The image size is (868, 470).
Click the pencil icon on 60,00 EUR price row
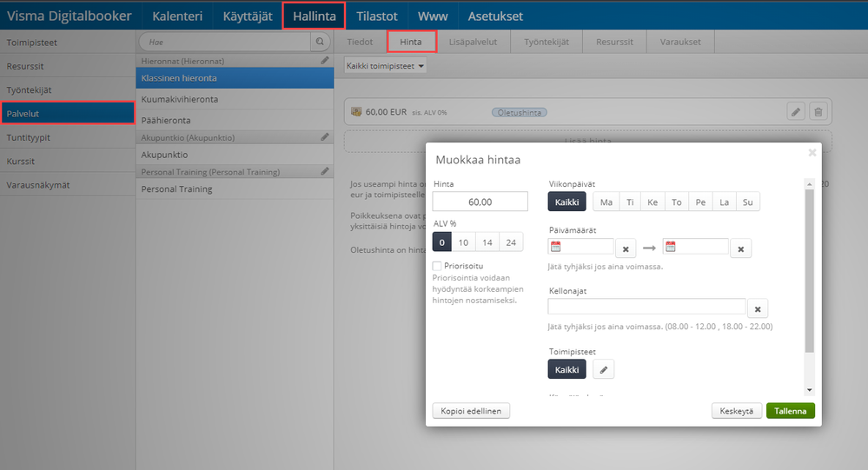point(796,112)
